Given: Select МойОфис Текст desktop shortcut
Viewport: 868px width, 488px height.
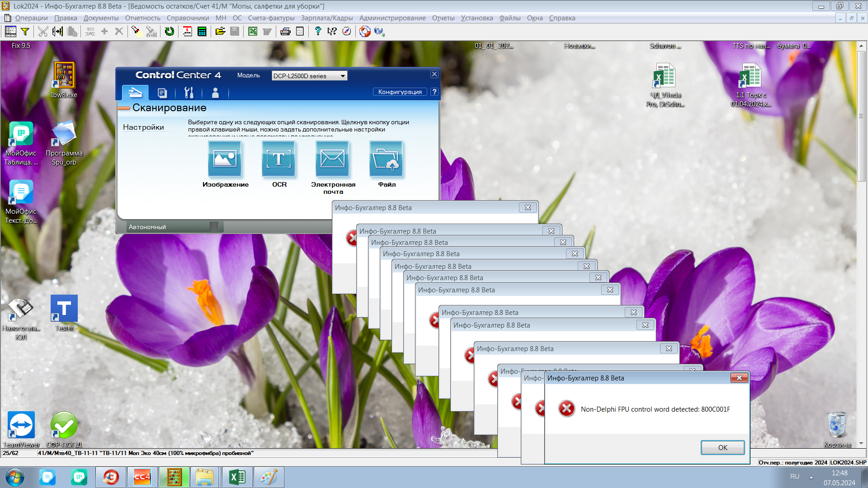Looking at the screenshot, I should [21, 202].
